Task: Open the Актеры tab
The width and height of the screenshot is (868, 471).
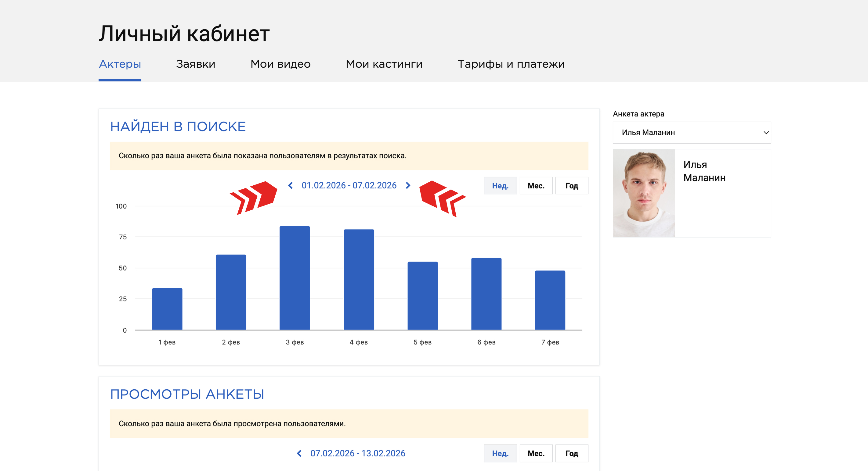Action: tap(120, 64)
